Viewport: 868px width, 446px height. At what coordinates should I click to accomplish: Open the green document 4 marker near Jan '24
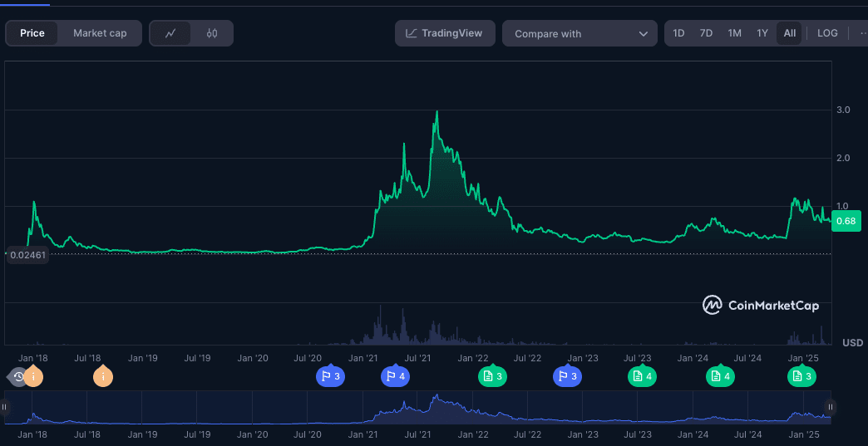pos(720,376)
